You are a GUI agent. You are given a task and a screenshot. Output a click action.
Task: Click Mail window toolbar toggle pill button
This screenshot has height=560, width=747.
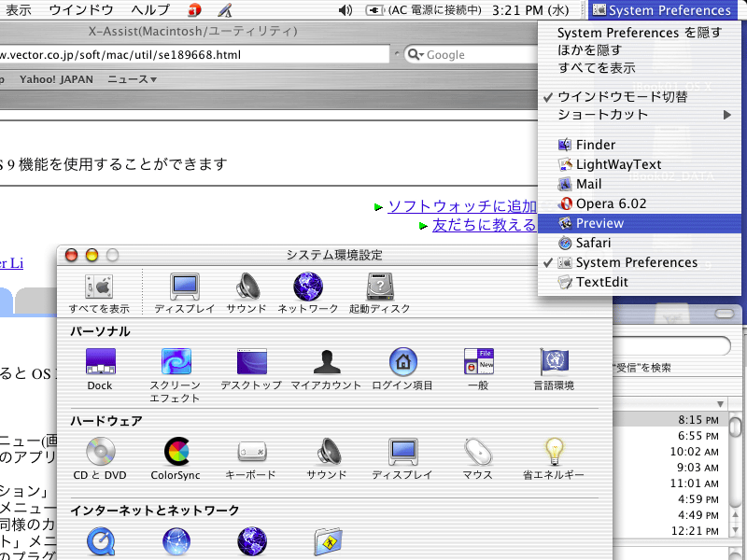(x=725, y=313)
